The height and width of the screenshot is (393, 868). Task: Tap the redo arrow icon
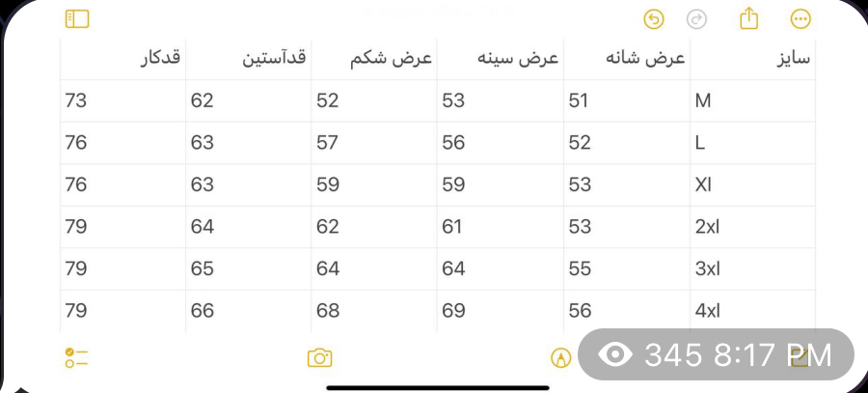pyautogui.click(x=696, y=20)
